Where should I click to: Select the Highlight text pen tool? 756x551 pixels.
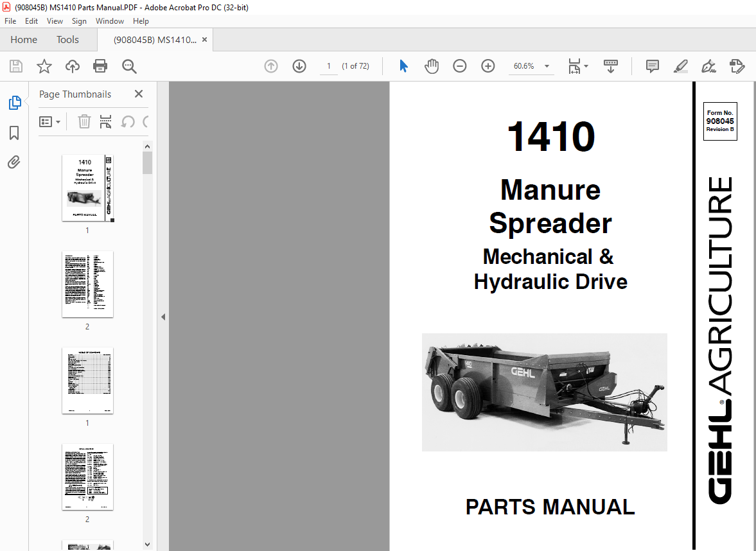tap(680, 66)
